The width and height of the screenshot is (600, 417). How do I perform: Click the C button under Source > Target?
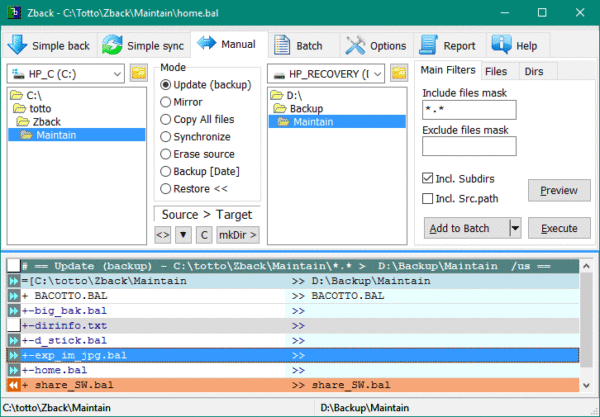pos(204,235)
